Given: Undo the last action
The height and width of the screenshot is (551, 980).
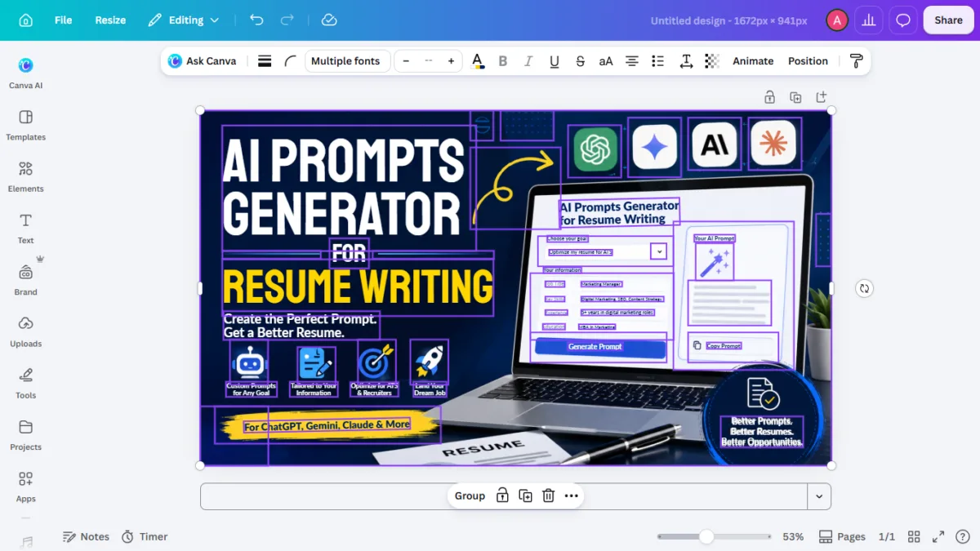Looking at the screenshot, I should (256, 20).
